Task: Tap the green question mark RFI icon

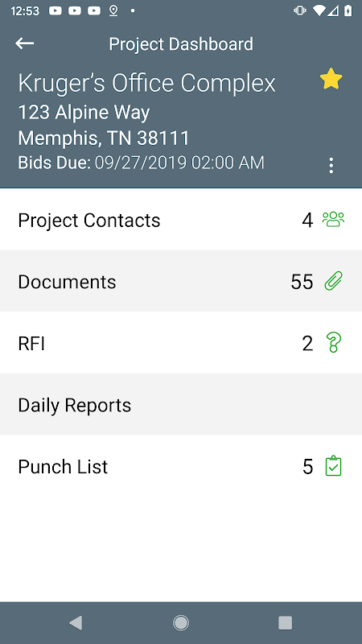Action: coord(333,343)
